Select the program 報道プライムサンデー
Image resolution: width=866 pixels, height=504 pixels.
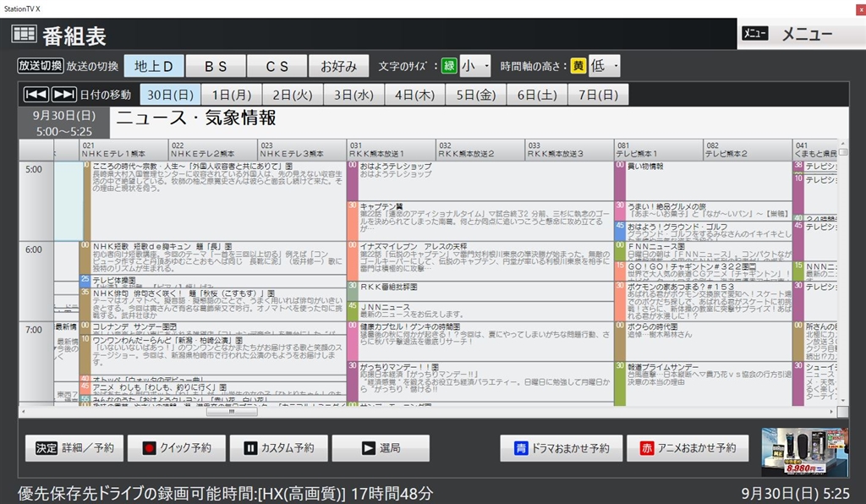coord(703,384)
